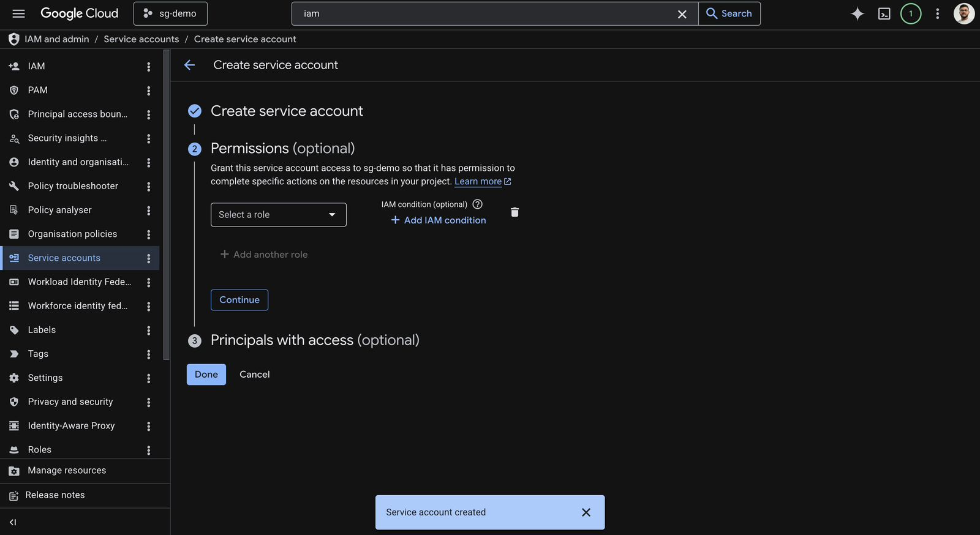
Task: Open more options for Tags
Action: click(x=148, y=354)
